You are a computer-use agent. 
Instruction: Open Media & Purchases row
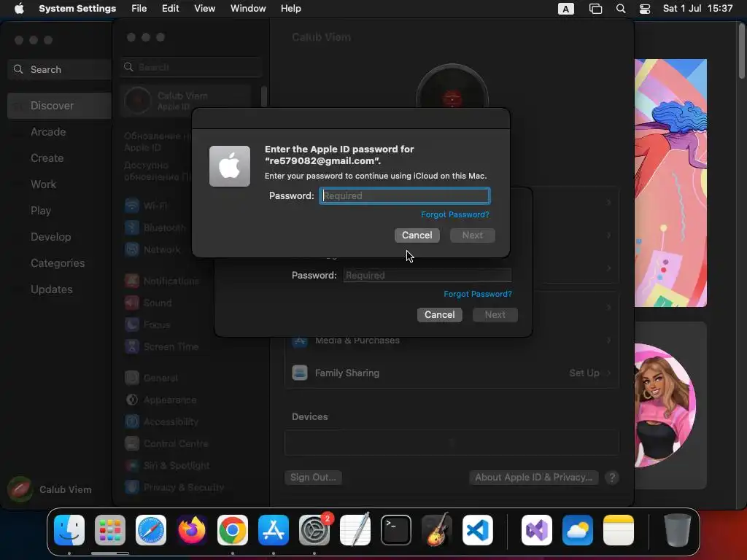point(452,341)
